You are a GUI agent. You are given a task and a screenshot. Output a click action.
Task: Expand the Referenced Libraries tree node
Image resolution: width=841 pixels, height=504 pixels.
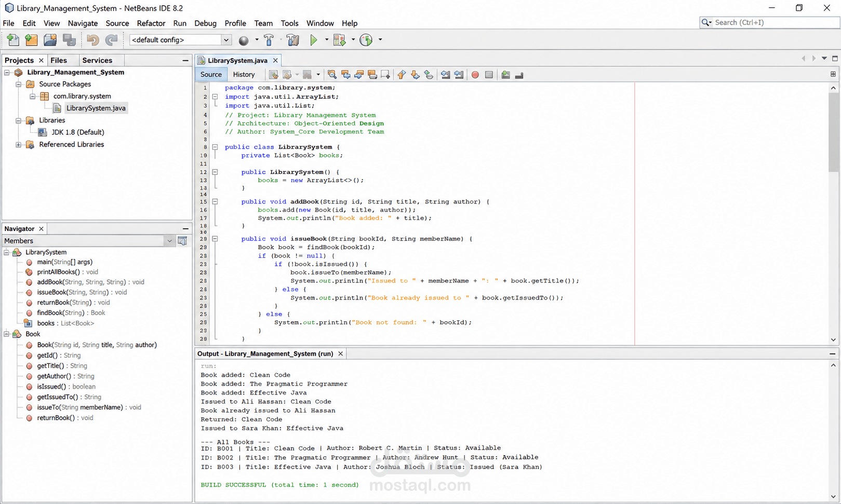(x=19, y=145)
